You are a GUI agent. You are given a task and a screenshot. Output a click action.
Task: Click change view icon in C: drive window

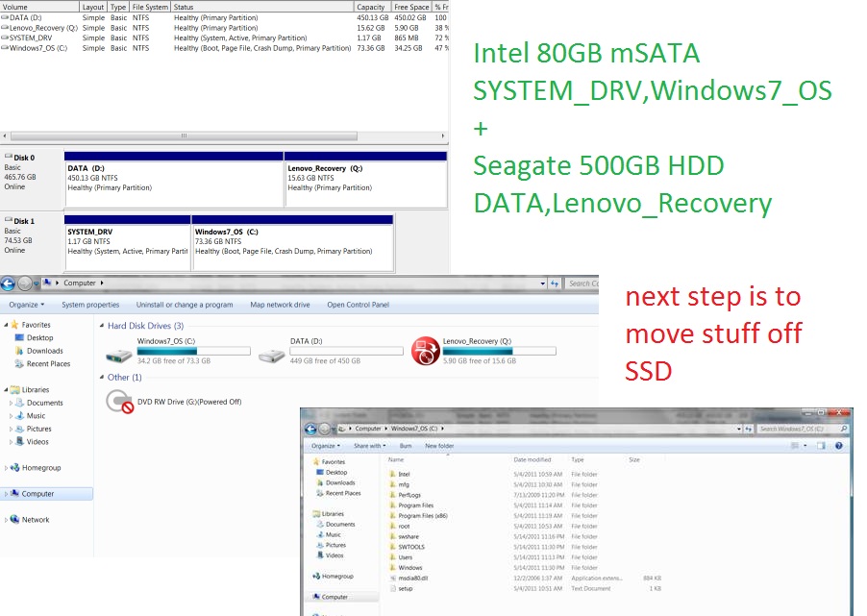click(795, 446)
